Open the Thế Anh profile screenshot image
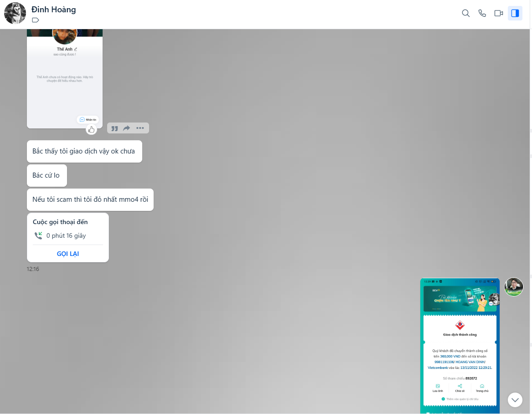532x414 pixels. pos(65,79)
